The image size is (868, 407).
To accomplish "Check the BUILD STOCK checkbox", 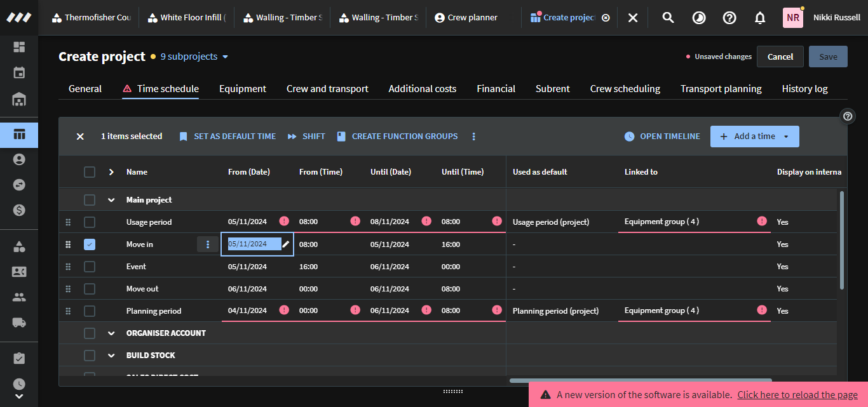I will tap(90, 356).
